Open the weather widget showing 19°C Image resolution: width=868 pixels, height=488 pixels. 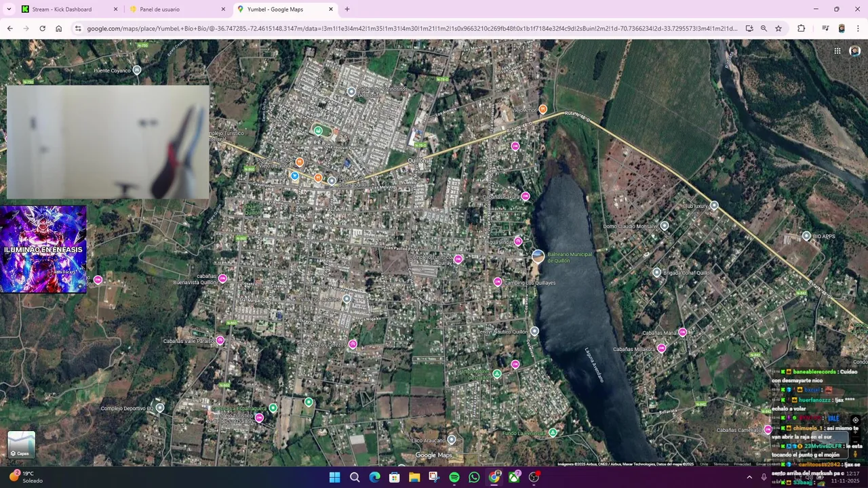coord(26,477)
